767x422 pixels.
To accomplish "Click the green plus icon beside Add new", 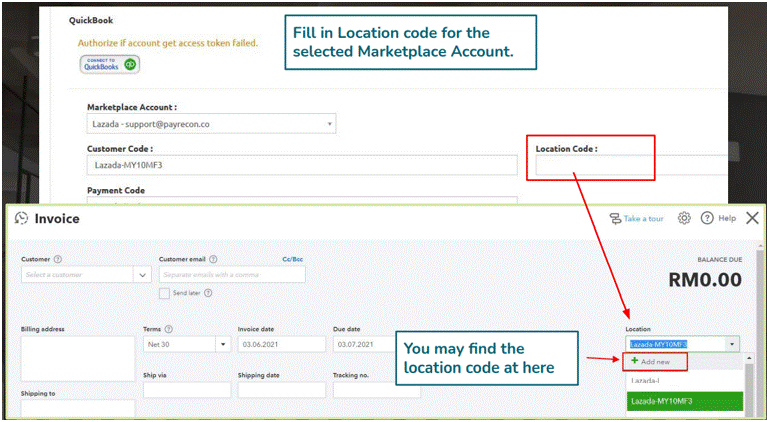I will (634, 361).
